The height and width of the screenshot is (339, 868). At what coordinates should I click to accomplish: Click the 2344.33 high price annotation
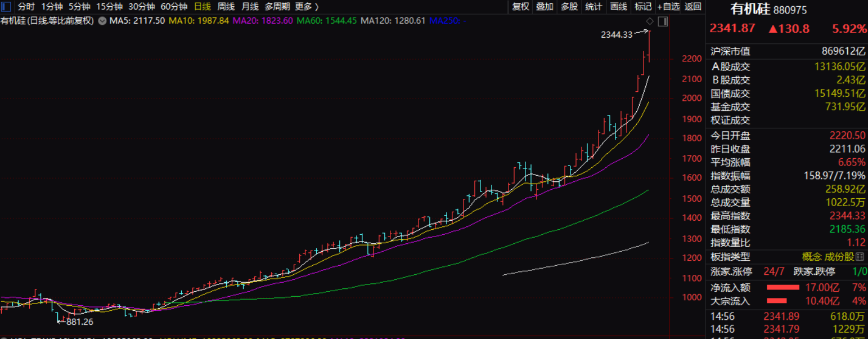617,34
